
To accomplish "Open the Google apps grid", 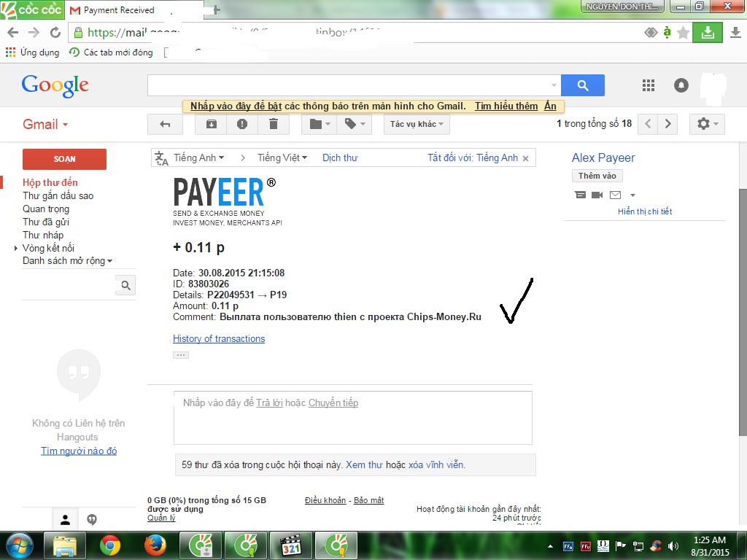I will pyautogui.click(x=649, y=85).
